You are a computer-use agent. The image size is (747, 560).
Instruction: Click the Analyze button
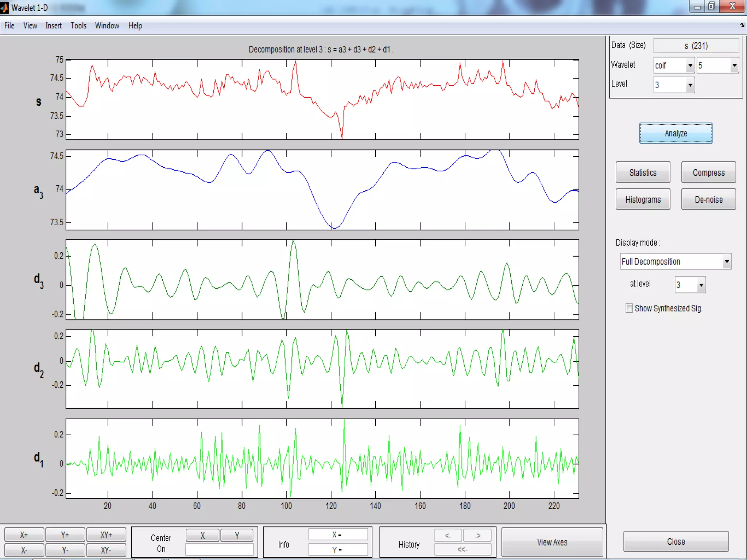[676, 133]
